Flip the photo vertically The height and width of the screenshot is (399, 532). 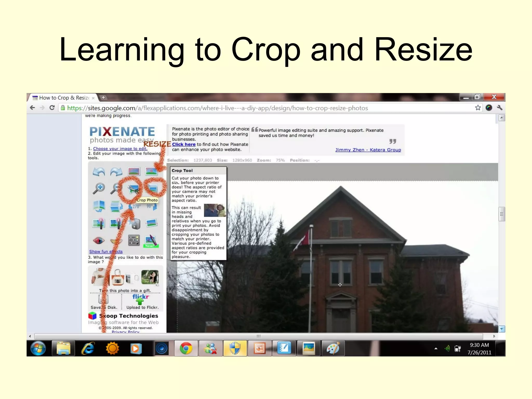[x=116, y=206]
